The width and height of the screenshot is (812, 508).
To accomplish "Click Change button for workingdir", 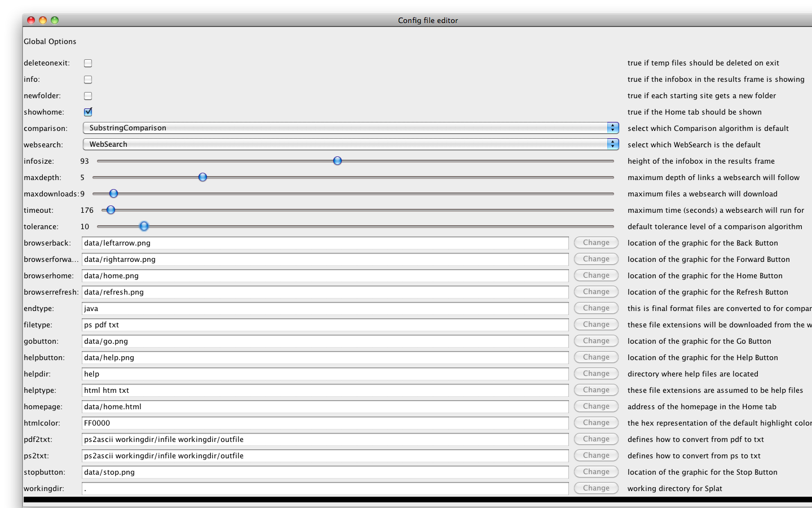I will click(x=596, y=488).
